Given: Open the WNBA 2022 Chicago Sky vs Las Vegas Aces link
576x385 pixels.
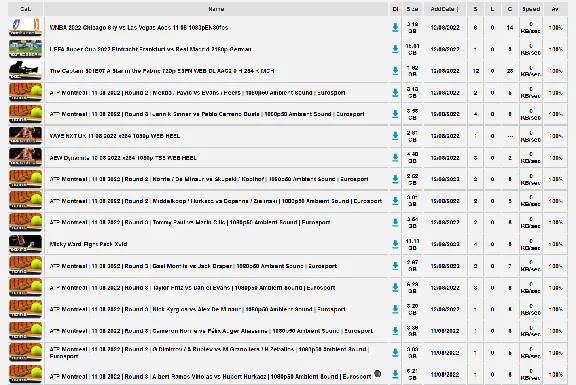Looking at the screenshot, I should point(138,28).
